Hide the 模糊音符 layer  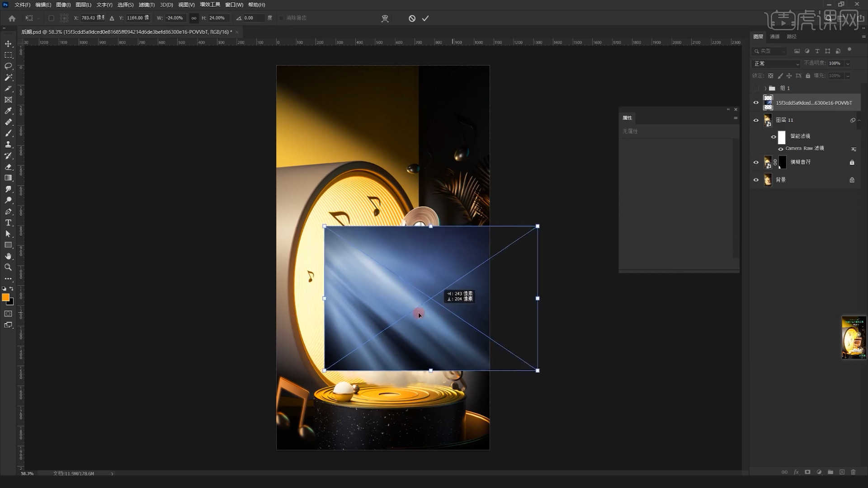coord(756,162)
